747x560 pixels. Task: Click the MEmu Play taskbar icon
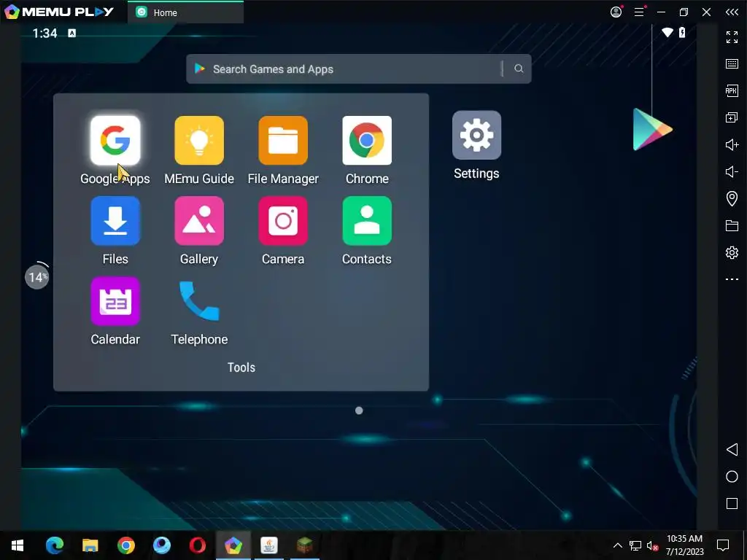tap(233, 545)
